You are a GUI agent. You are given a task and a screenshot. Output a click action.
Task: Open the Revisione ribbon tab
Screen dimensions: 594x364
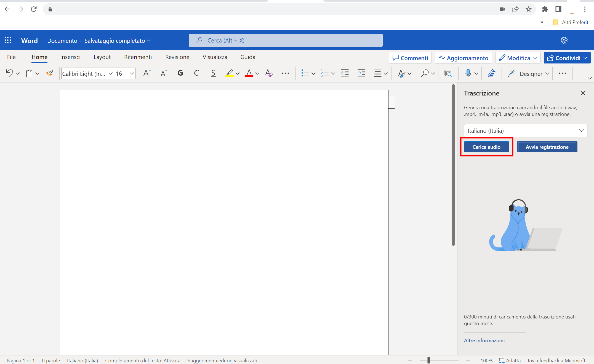(x=177, y=57)
